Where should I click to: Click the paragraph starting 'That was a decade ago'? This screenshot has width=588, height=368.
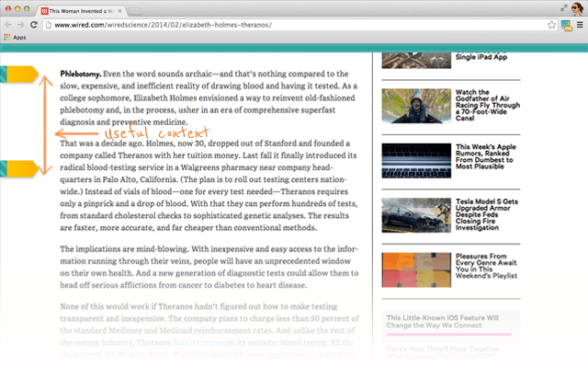pyautogui.click(x=209, y=186)
